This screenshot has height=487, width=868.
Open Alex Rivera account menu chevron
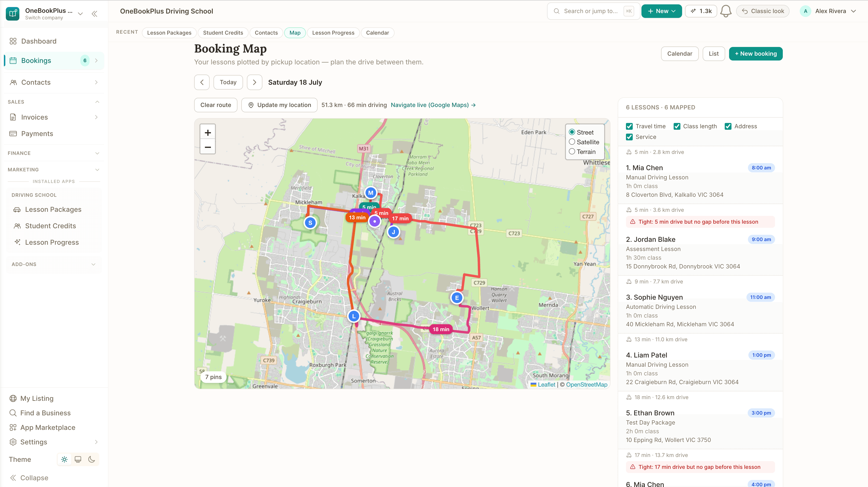pyautogui.click(x=853, y=11)
